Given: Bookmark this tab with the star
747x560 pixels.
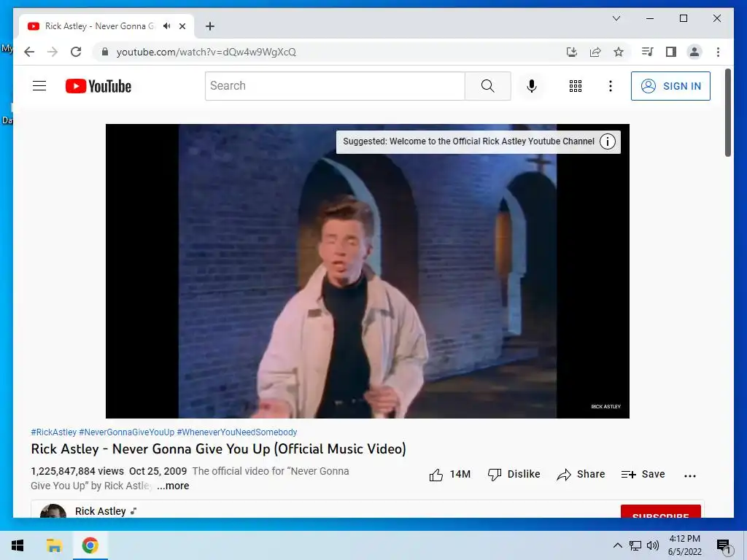Looking at the screenshot, I should pos(619,52).
